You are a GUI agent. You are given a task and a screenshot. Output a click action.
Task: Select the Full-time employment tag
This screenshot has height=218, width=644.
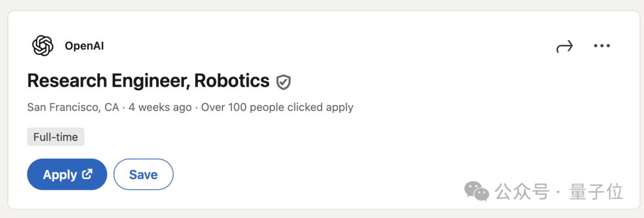coord(55,137)
